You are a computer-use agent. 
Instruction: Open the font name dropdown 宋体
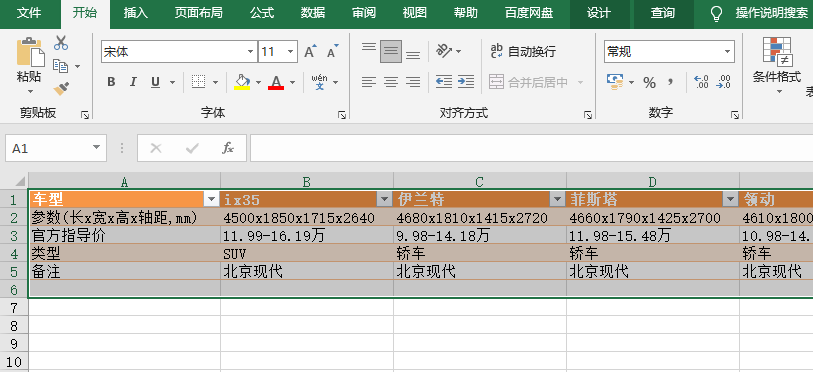250,52
